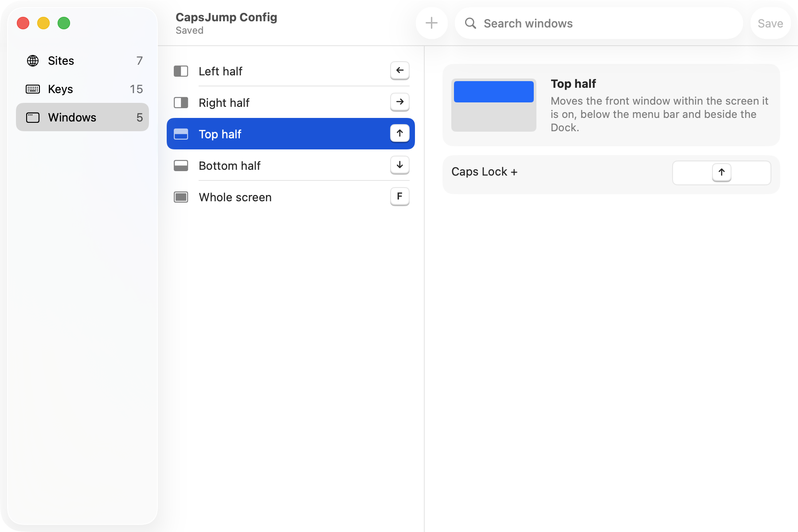Select the Bottom half row label
The width and height of the screenshot is (798, 532).
point(230,165)
